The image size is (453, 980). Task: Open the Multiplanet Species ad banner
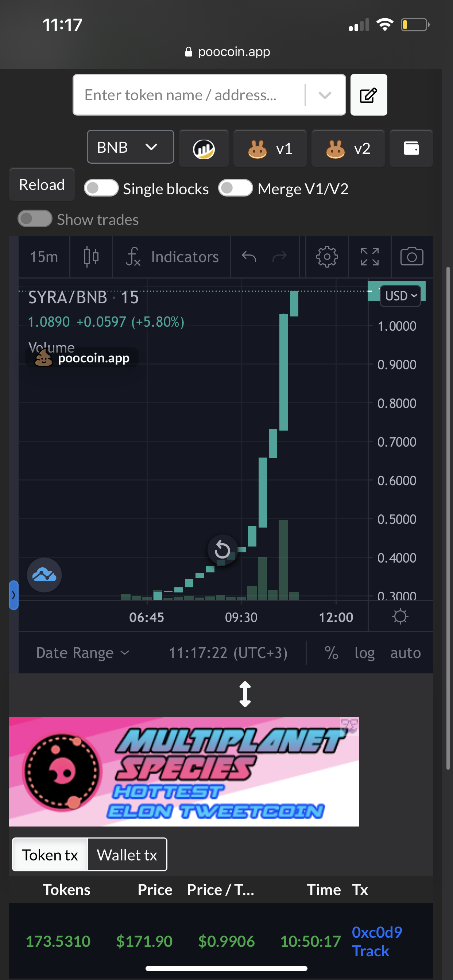pos(183,771)
